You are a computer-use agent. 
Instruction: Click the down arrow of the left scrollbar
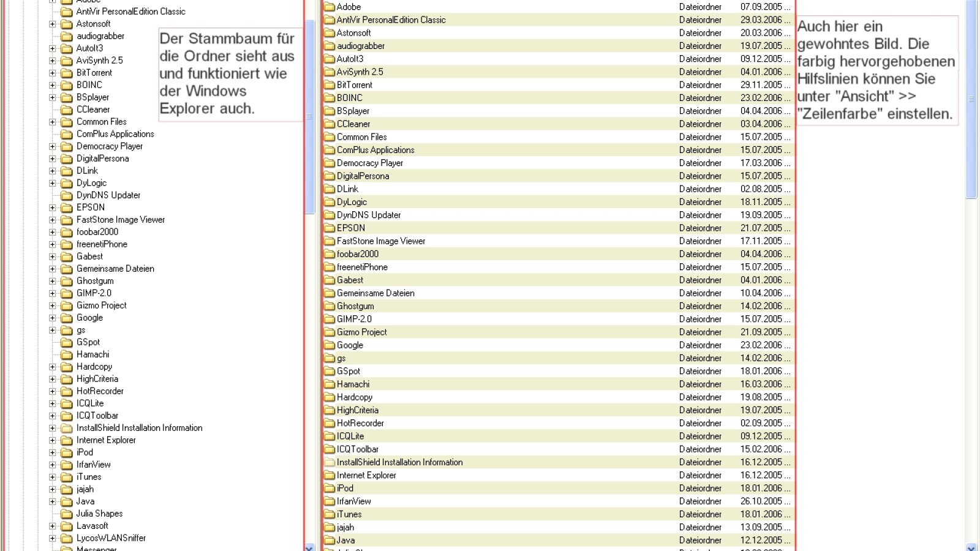(309, 547)
